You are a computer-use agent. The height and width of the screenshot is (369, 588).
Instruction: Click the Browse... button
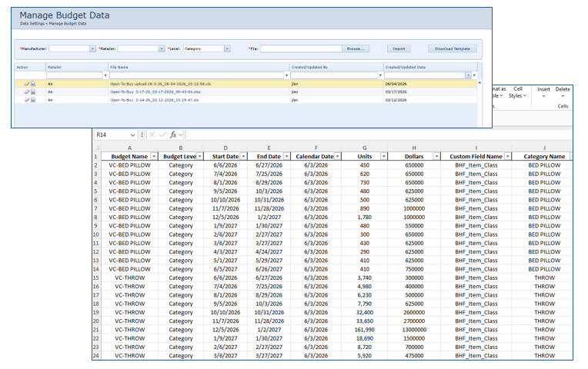[355, 48]
